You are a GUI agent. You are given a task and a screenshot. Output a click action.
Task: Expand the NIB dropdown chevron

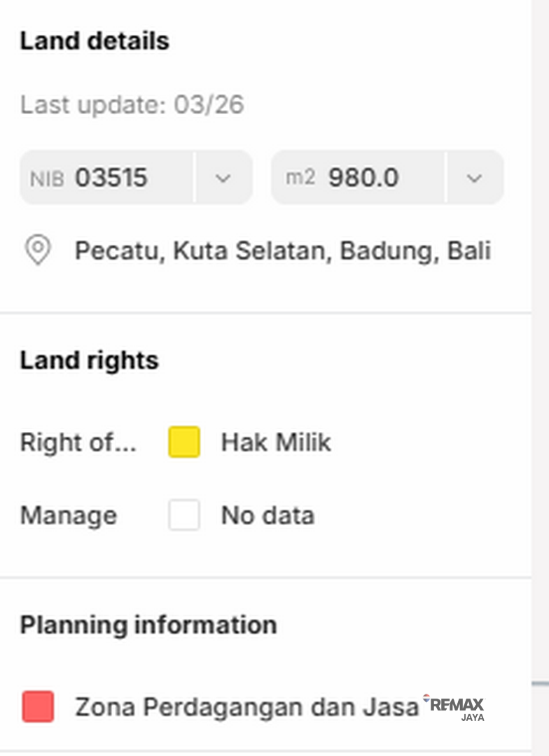tap(223, 178)
